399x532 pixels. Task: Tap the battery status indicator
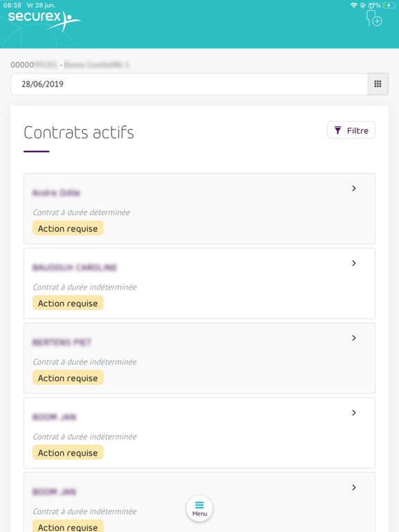(389, 5)
